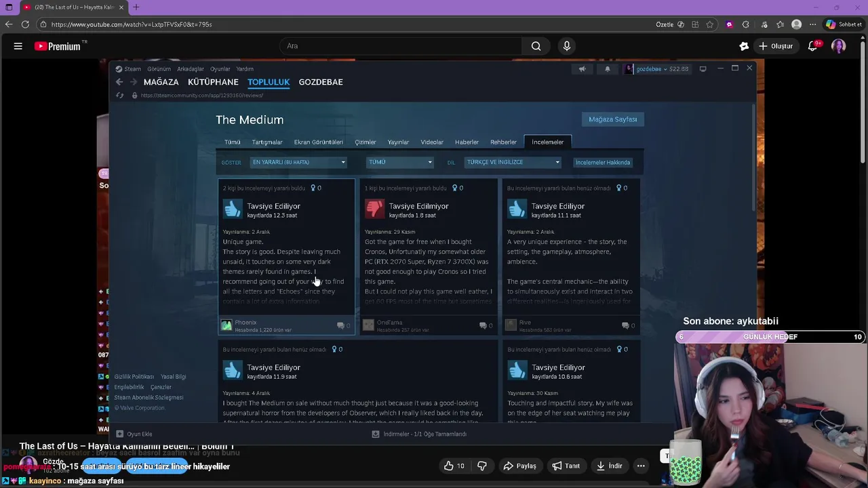This screenshot has width=868, height=488.
Task: Open İndirmeler status in Steam footer
Action: [419, 434]
